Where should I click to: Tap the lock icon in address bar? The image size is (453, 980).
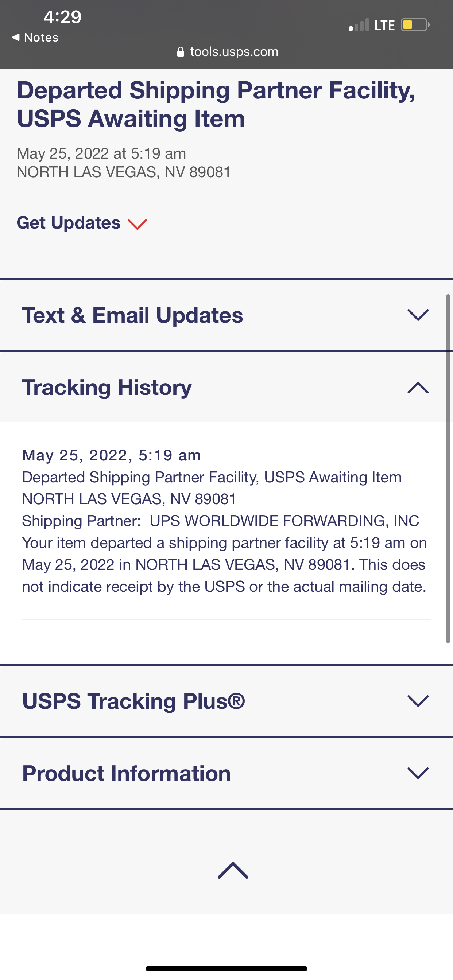tap(181, 52)
